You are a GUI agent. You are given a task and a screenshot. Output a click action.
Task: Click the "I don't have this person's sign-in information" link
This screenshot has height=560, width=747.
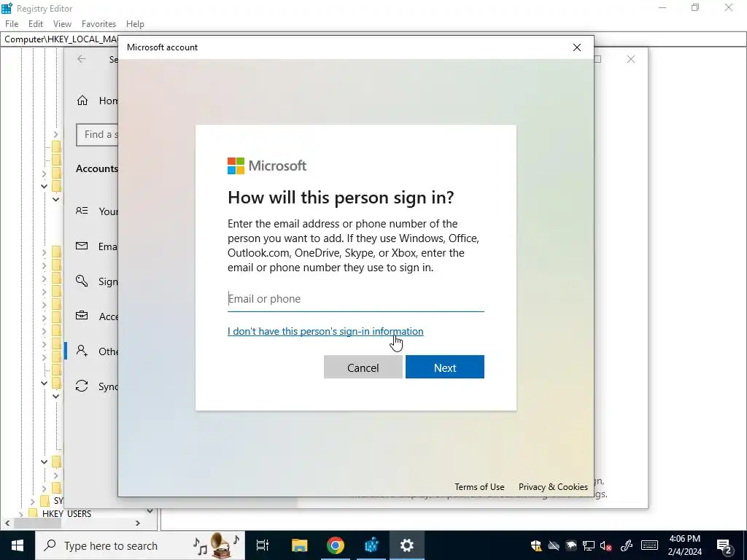pyautogui.click(x=325, y=331)
